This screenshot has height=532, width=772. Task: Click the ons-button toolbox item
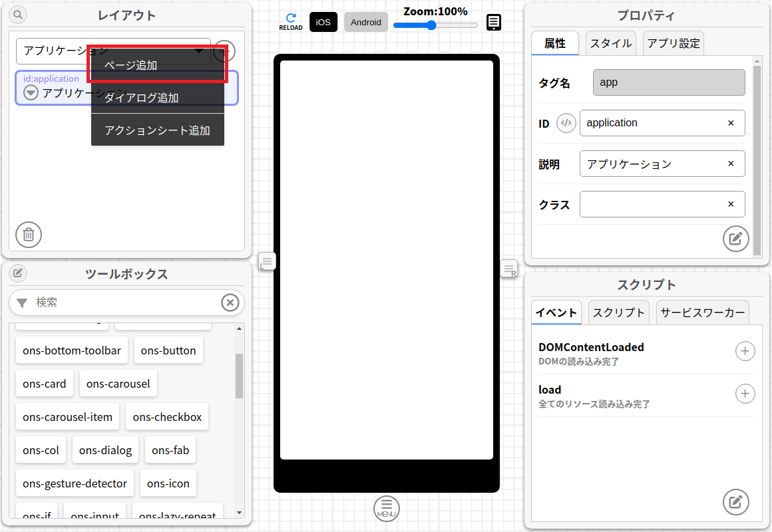point(168,350)
